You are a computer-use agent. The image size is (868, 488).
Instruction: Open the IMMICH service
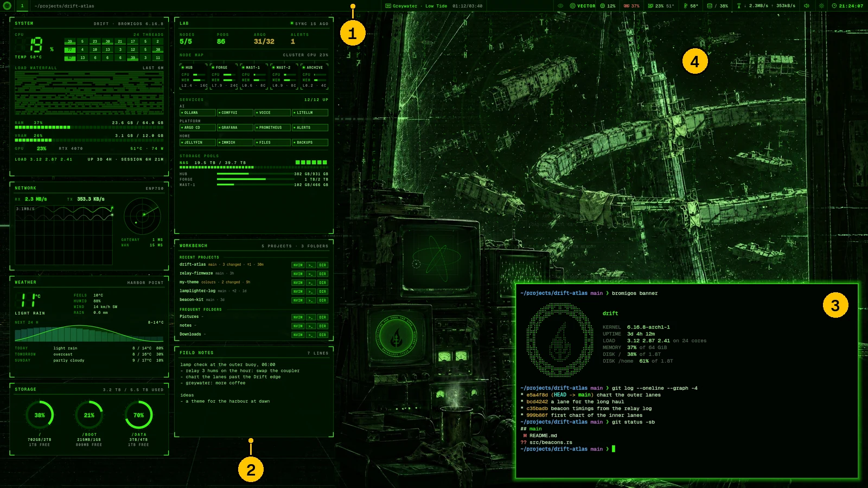(x=235, y=143)
